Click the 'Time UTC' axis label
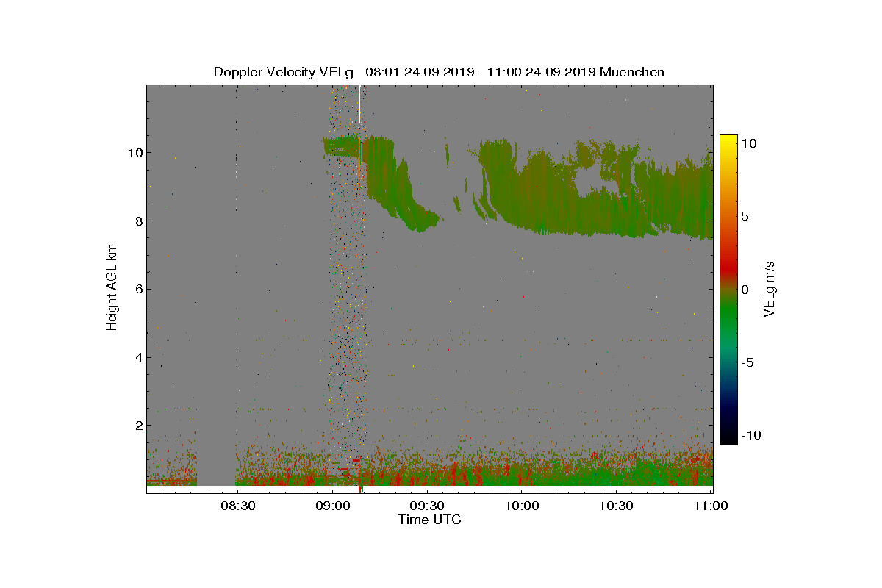882x588 pixels. (x=429, y=520)
